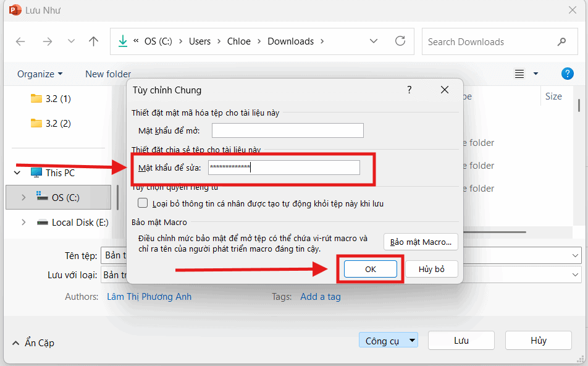Open help via the blue question mark icon
The image size is (588, 366).
pyautogui.click(x=567, y=74)
